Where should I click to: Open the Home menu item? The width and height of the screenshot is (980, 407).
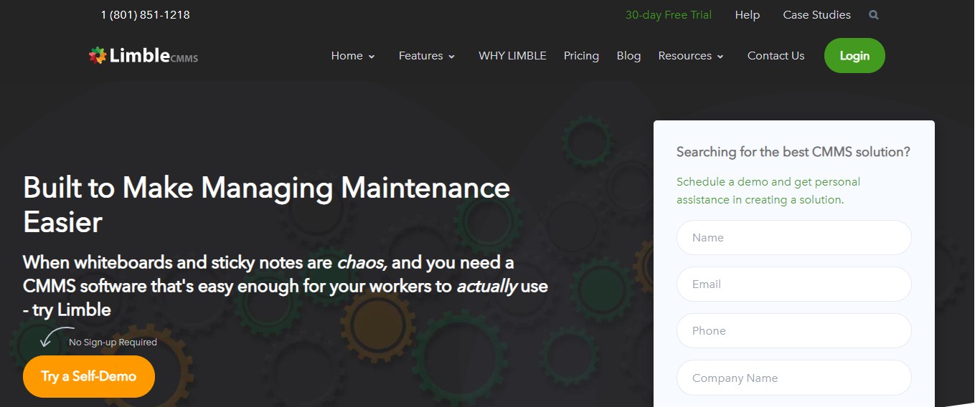tap(347, 56)
